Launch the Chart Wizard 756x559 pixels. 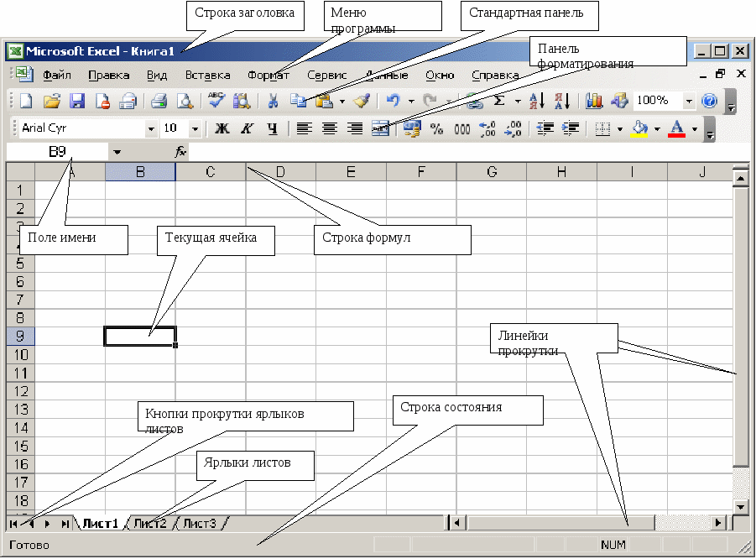pyautogui.click(x=594, y=101)
